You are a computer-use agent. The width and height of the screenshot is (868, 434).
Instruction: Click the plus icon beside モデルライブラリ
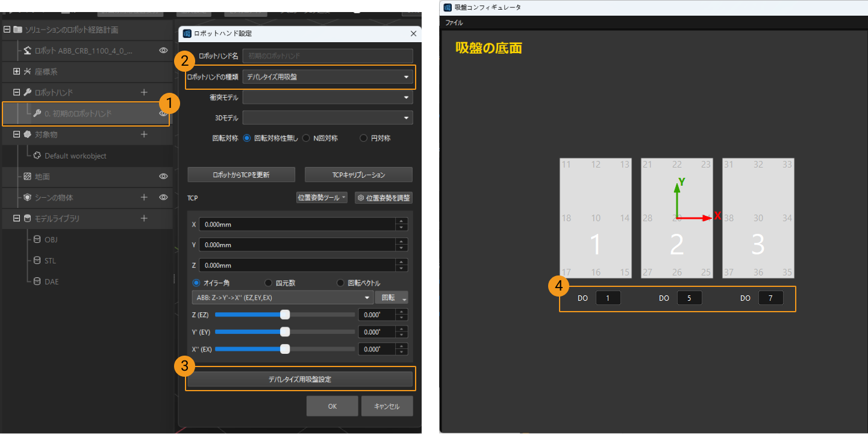[144, 218]
